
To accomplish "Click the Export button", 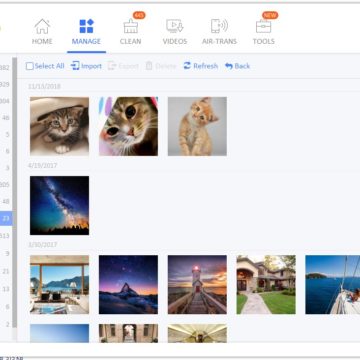I will pyautogui.click(x=123, y=66).
